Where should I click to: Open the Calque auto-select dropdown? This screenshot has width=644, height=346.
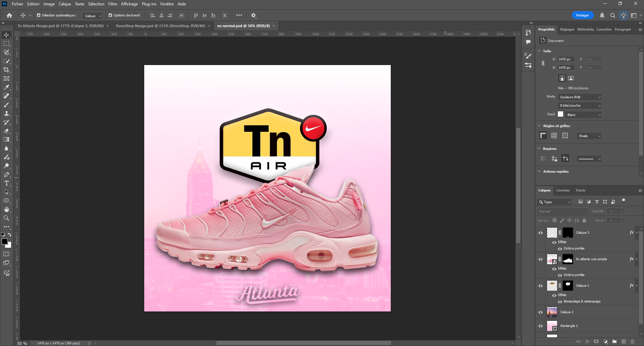pyautogui.click(x=93, y=16)
